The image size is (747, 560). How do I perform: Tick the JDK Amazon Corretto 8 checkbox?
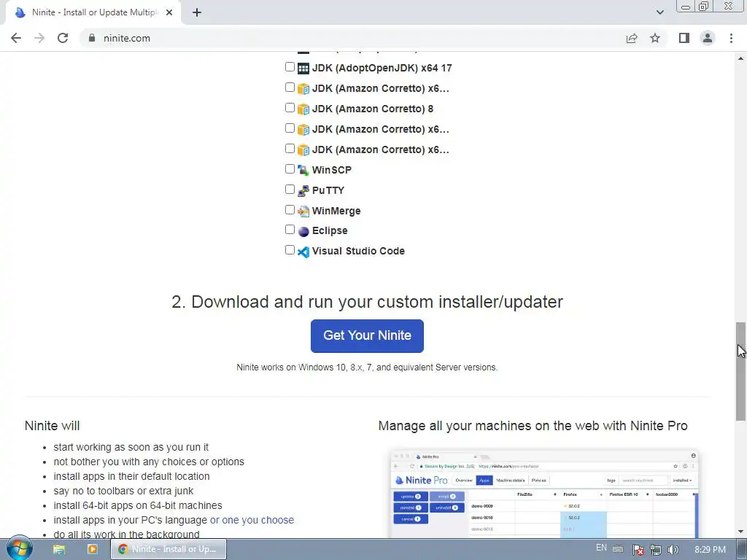tap(290, 108)
